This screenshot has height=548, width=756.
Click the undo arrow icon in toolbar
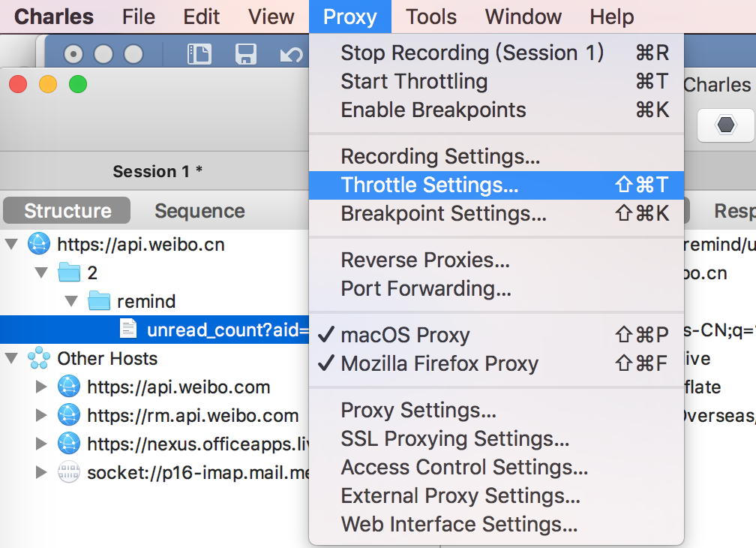click(x=290, y=54)
